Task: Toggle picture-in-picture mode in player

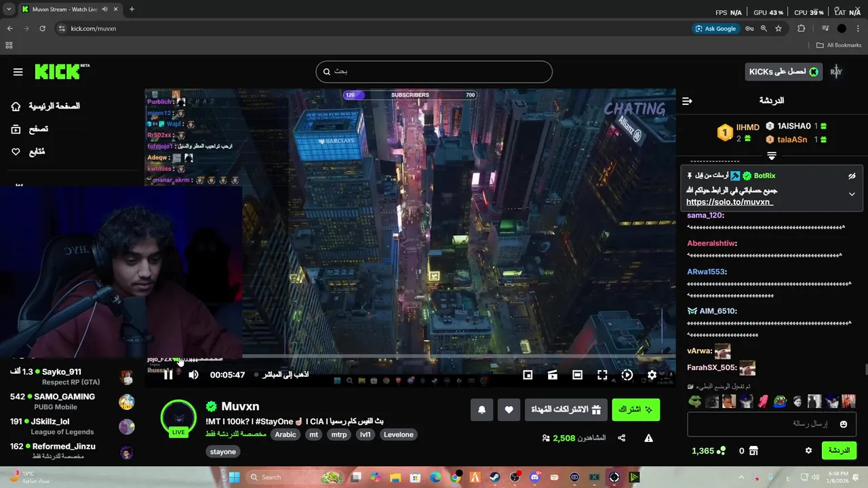Action: (x=528, y=375)
